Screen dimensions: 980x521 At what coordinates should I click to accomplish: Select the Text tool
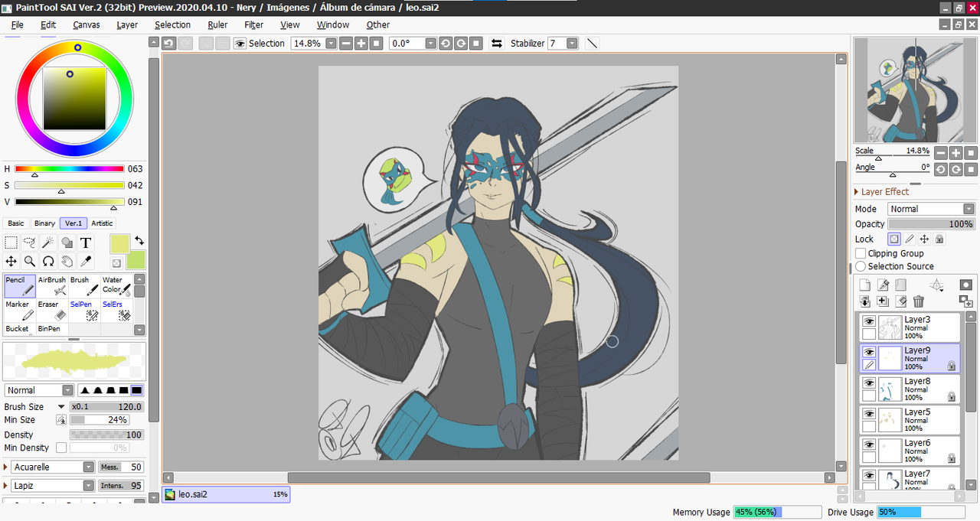[86, 243]
